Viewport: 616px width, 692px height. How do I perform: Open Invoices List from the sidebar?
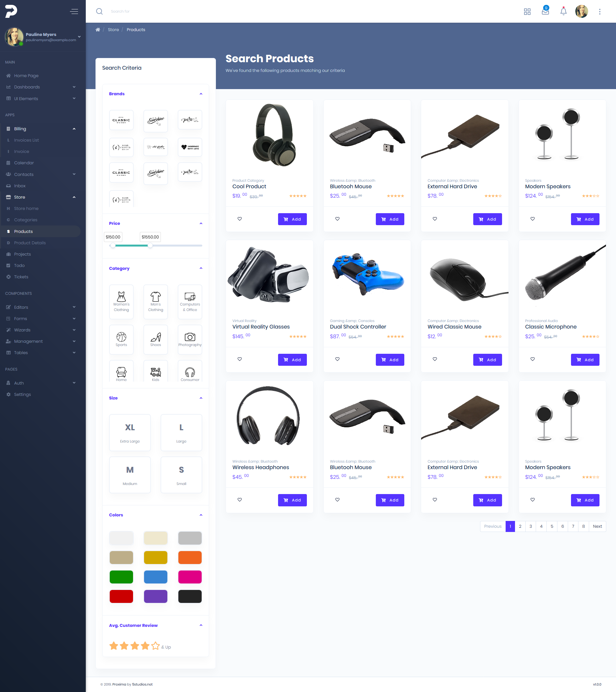pos(27,140)
